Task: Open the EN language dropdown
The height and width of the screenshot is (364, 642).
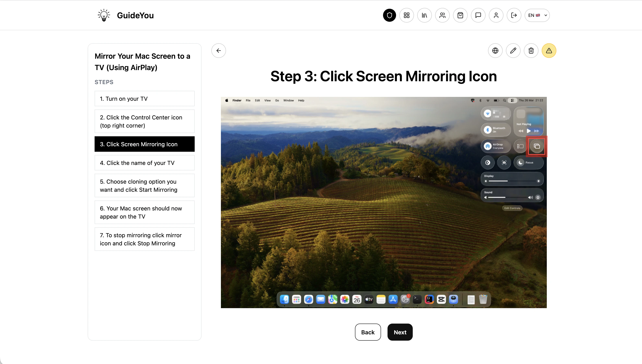Action: point(537,15)
